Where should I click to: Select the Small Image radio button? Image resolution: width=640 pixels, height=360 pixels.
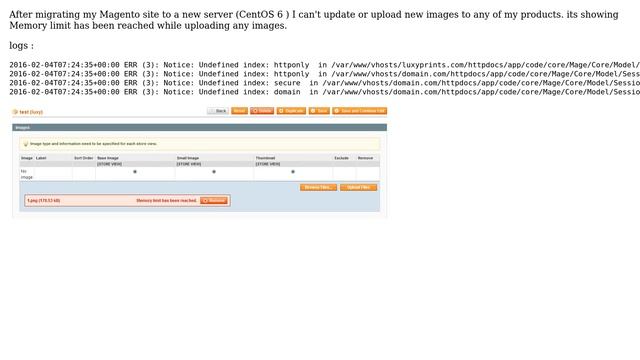tap(214, 172)
